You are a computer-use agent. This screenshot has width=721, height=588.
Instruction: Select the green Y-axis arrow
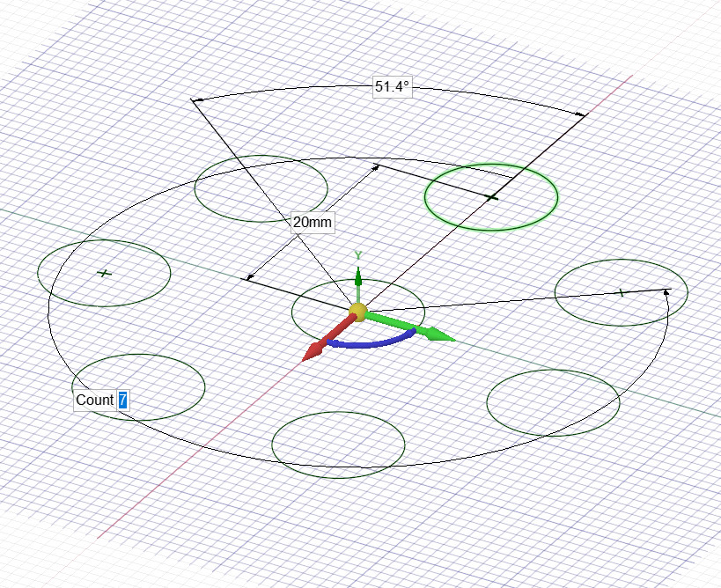357,277
